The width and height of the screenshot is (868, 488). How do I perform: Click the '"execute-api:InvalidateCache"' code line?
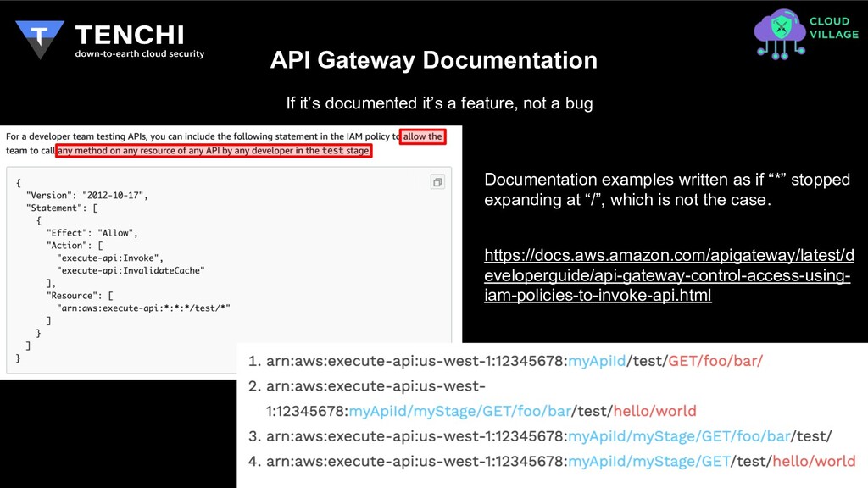(131, 270)
